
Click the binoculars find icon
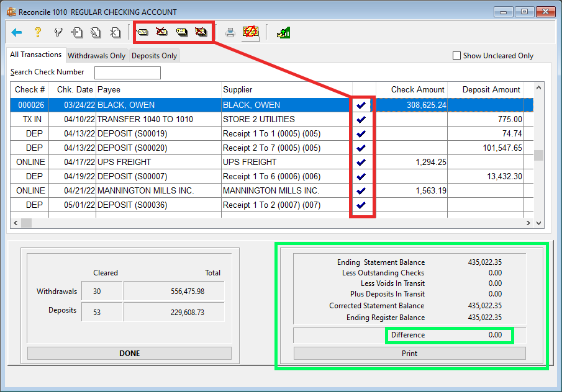58,33
